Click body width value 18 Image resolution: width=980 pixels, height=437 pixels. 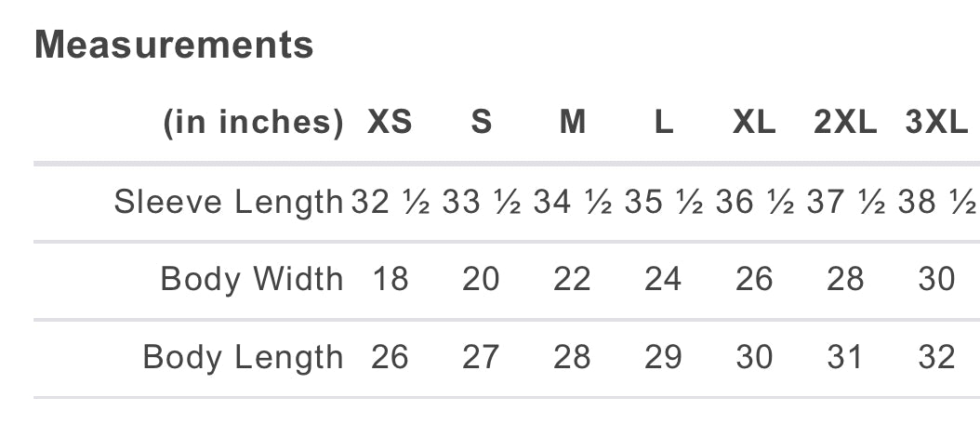[390, 279]
